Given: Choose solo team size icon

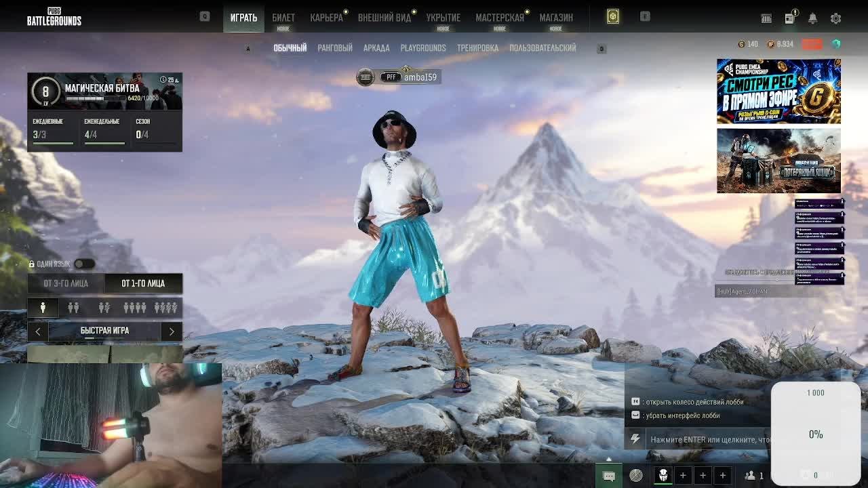Looking at the screenshot, I should pos(43,308).
